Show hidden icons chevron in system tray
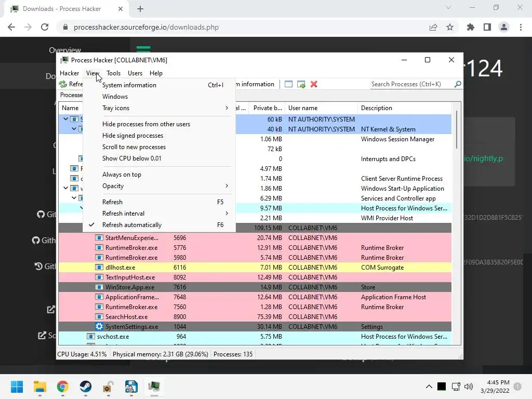Image resolution: width=532 pixels, height=399 pixels. [429, 387]
